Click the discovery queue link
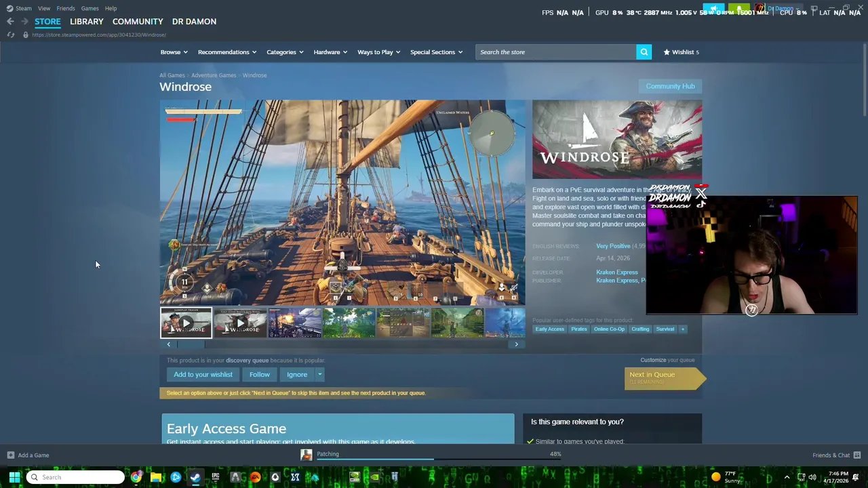 pyautogui.click(x=247, y=361)
